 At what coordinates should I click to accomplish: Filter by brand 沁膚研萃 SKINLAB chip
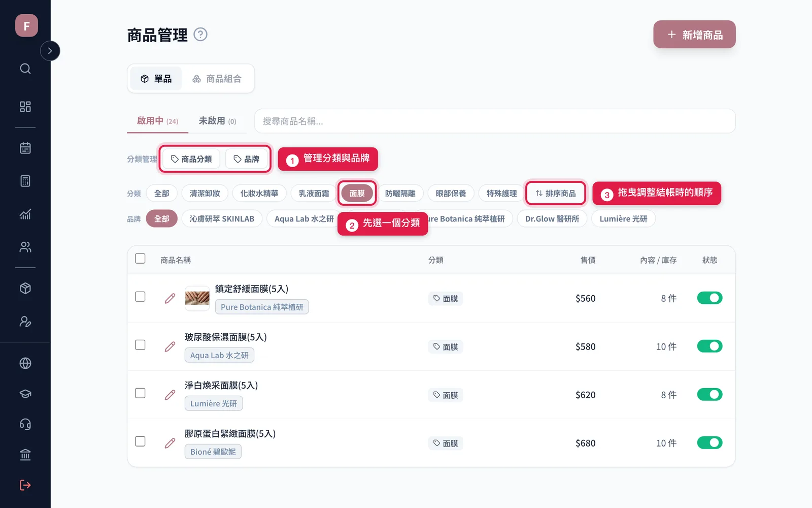(222, 219)
